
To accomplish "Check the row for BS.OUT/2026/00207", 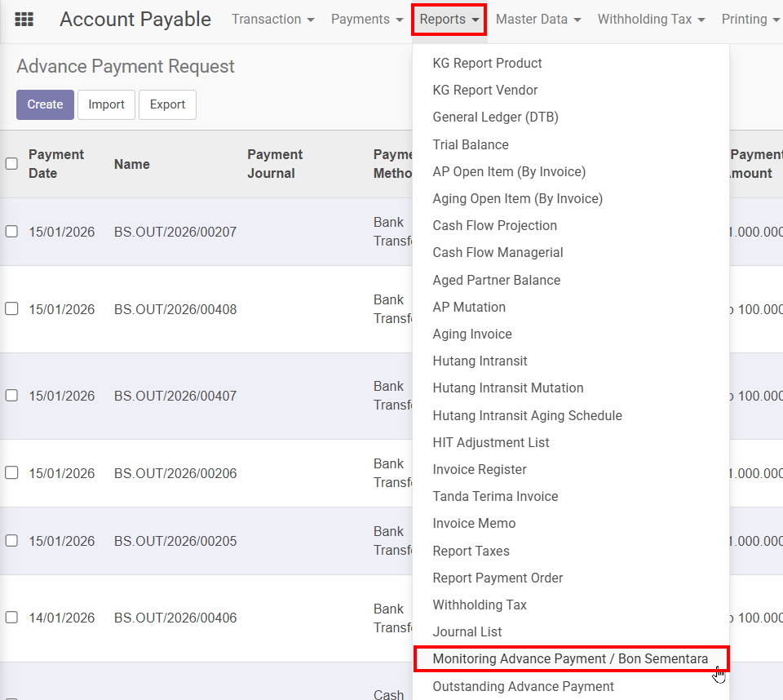I will click(x=11, y=232).
